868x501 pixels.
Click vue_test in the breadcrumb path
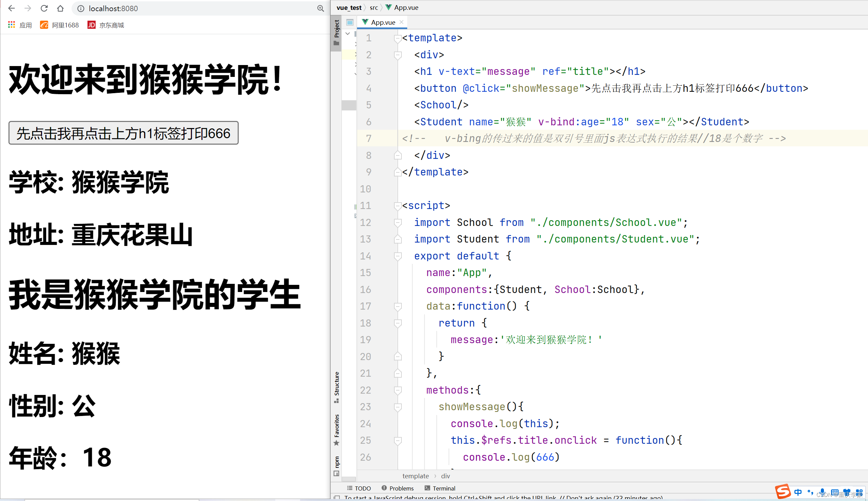[x=349, y=7]
